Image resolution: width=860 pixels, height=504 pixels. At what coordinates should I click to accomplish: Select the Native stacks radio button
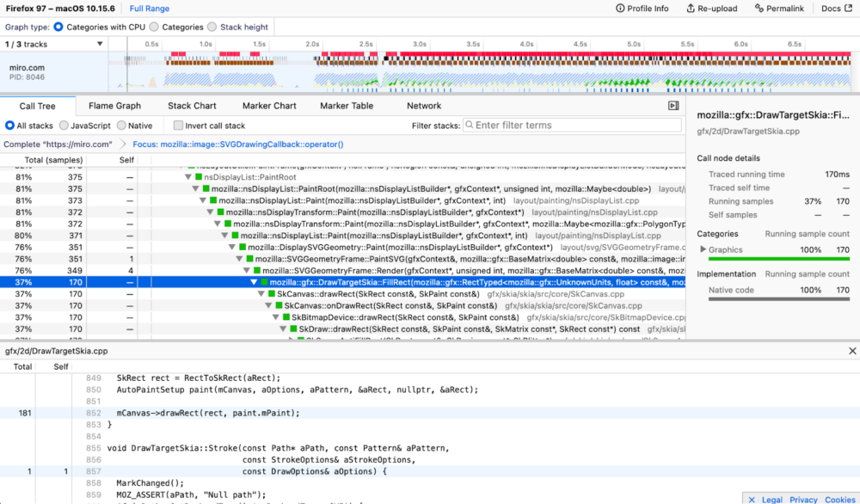tap(121, 126)
